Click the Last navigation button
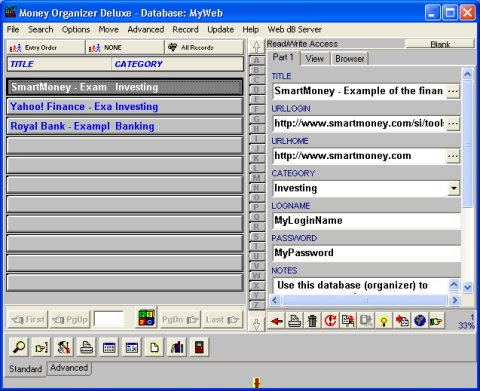This screenshot has height=391, width=480. click(x=223, y=320)
